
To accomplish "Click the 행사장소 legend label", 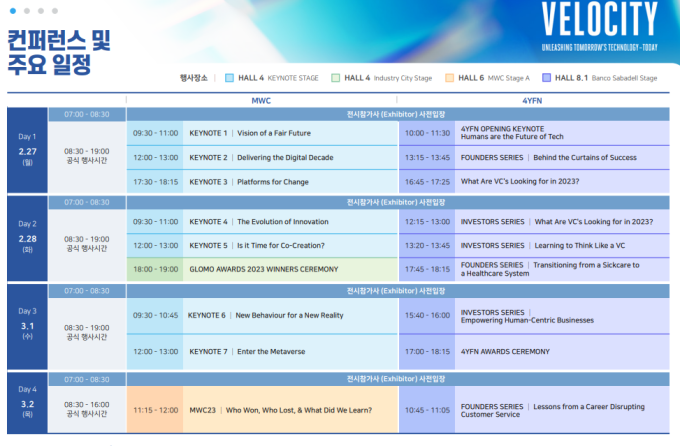I will coord(193,78).
